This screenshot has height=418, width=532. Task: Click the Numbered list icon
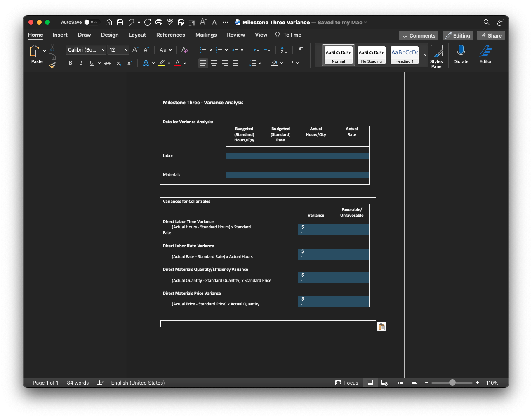219,50
